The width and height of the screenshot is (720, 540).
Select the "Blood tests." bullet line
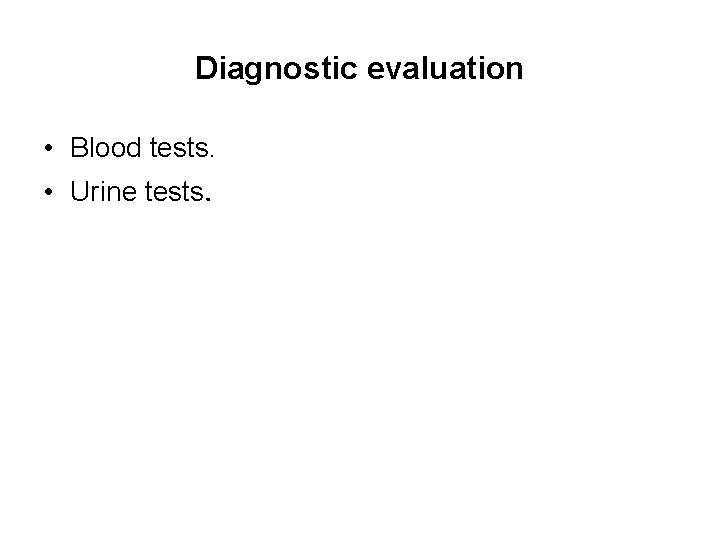point(142,149)
